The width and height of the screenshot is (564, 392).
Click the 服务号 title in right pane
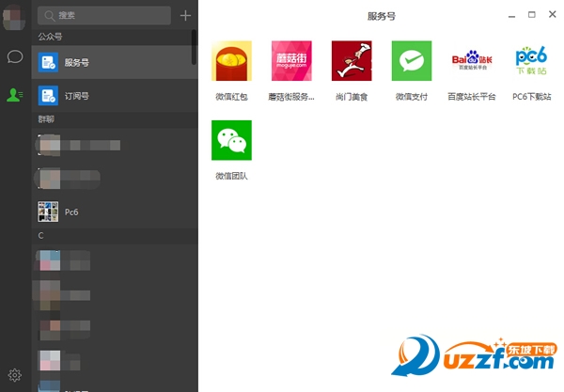pyautogui.click(x=382, y=16)
